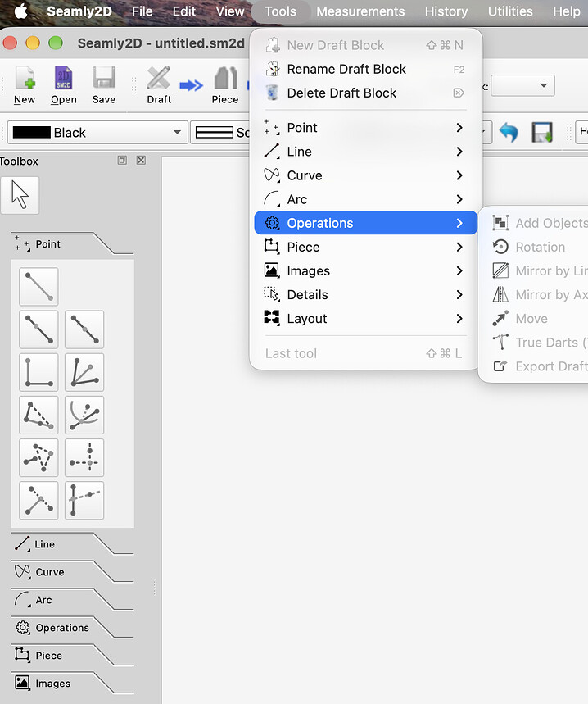588x704 pixels.
Task: Open the Piece section in Toolbox
Action: (72, 656)
